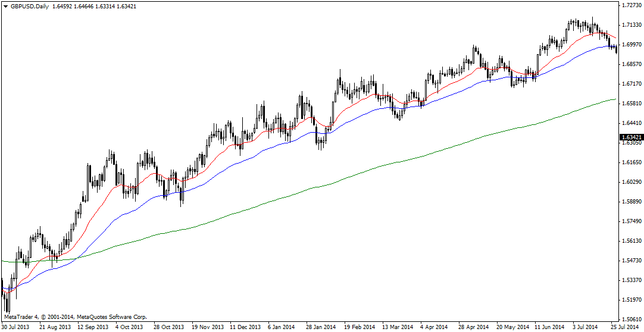
Task: Click the 1.56130 price axis label
Action: (632, 241)
